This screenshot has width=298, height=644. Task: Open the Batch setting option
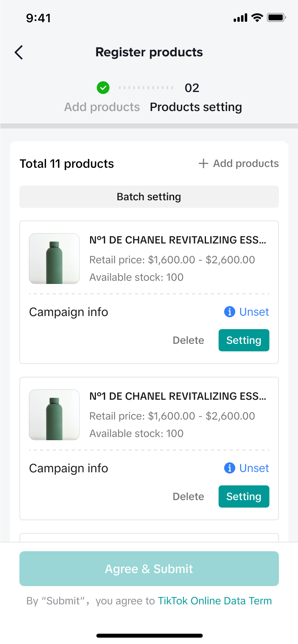tap(149, 197)
